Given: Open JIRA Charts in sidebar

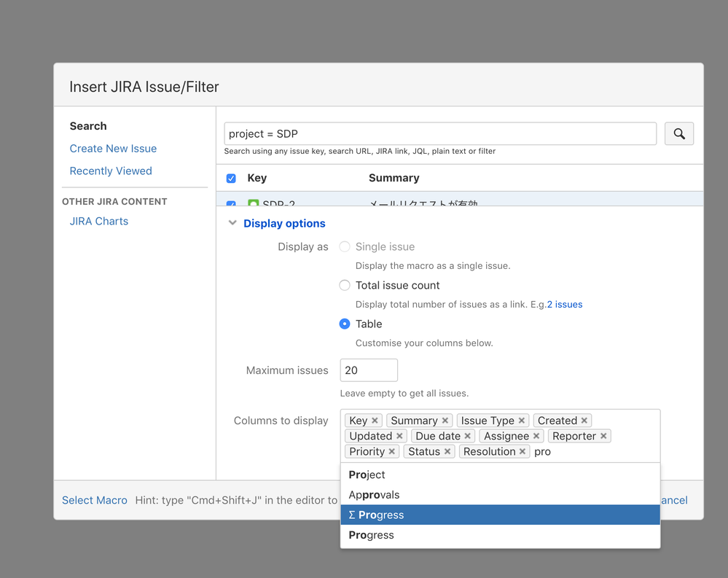Looking at the screenshot, I should tap(99, 221).
